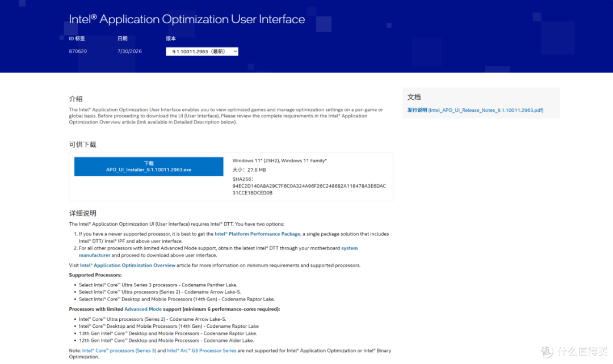Click the 文档 panel heading

click(x=414, y=97)
